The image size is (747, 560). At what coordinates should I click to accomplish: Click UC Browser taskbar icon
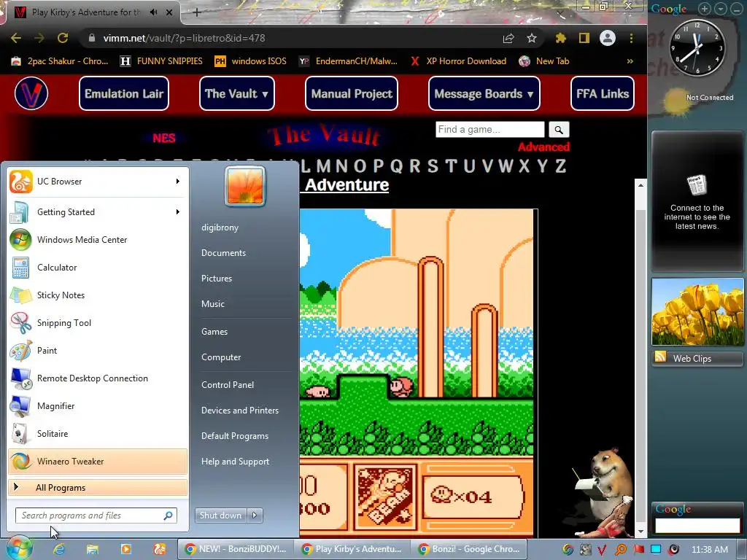(159, 549)
